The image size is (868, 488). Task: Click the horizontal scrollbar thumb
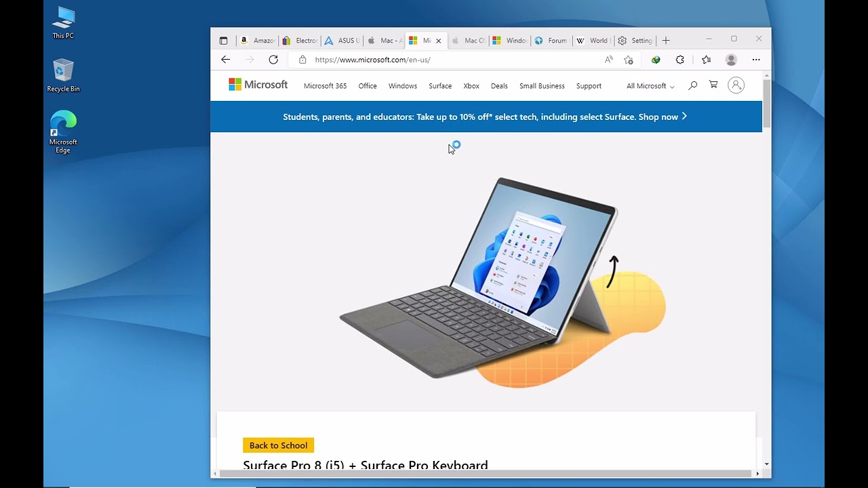point(485,473)
